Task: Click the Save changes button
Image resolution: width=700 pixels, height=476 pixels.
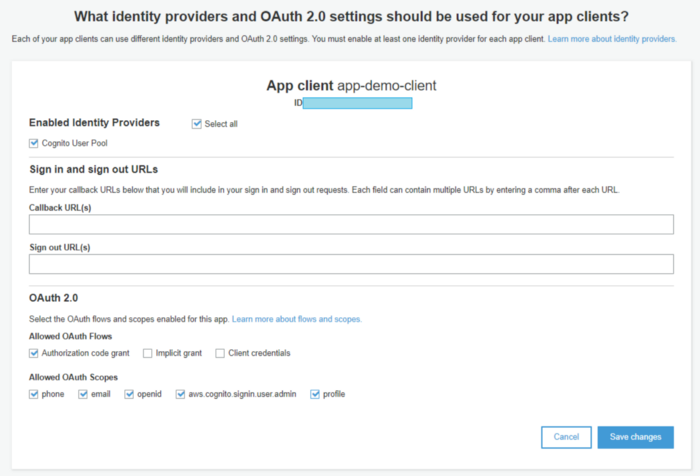Action: 635,437
